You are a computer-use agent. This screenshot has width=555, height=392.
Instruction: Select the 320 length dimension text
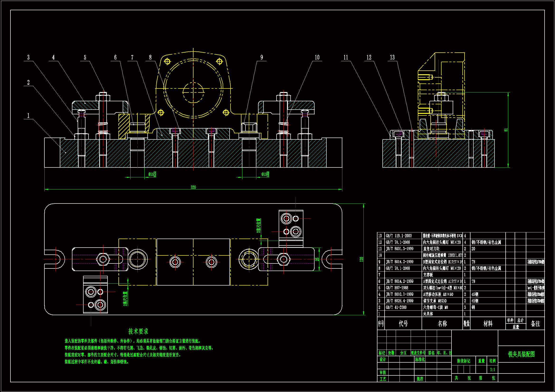(x=193, y=187)
